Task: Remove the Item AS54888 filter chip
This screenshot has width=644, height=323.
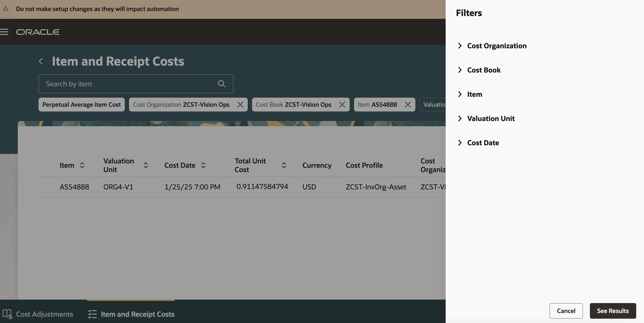Action: 408,105
